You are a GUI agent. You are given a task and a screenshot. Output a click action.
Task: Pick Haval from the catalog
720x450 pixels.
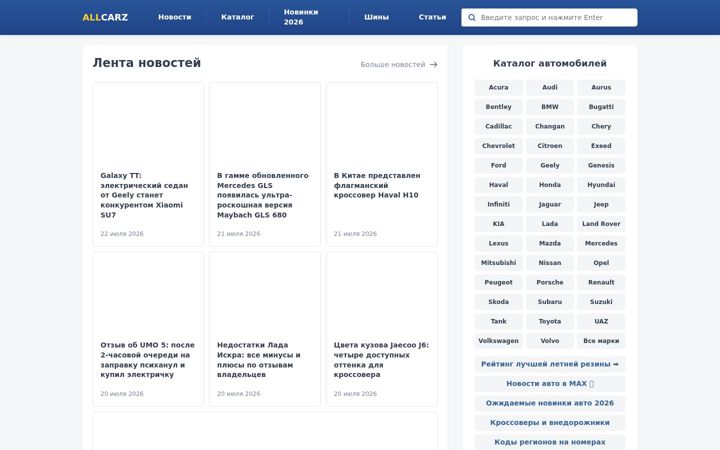tap(498, 185)
